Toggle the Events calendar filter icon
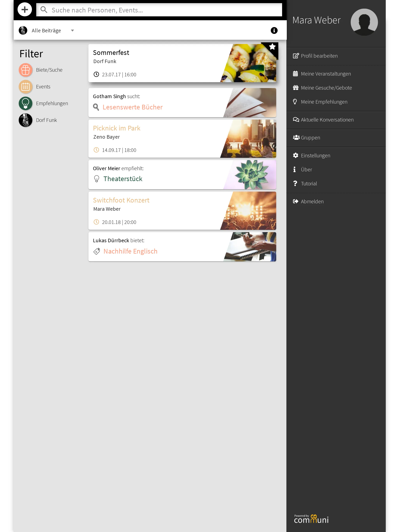The width and height of the screenshot is (399, 532). pyautogui.click(x=26, y=87)
